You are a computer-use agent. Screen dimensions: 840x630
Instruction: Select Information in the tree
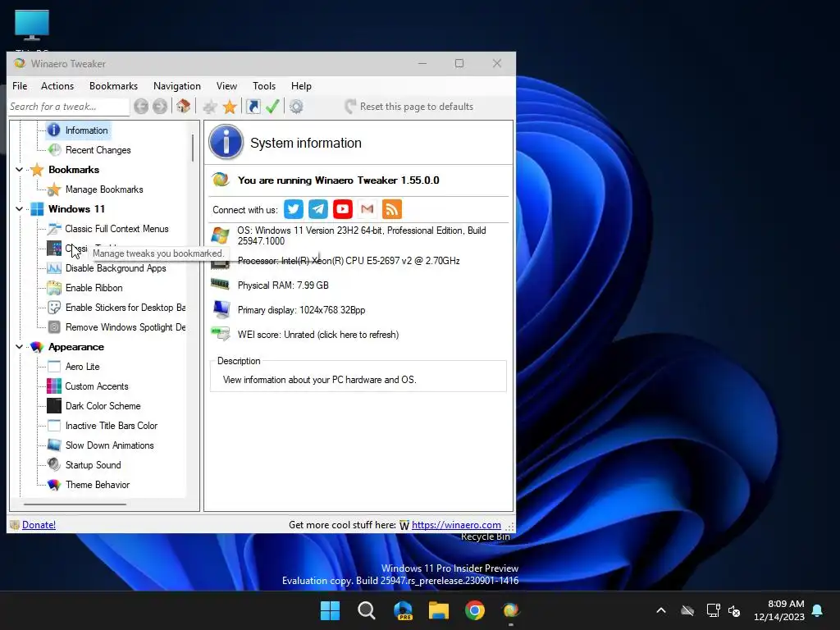pos(86,130)
